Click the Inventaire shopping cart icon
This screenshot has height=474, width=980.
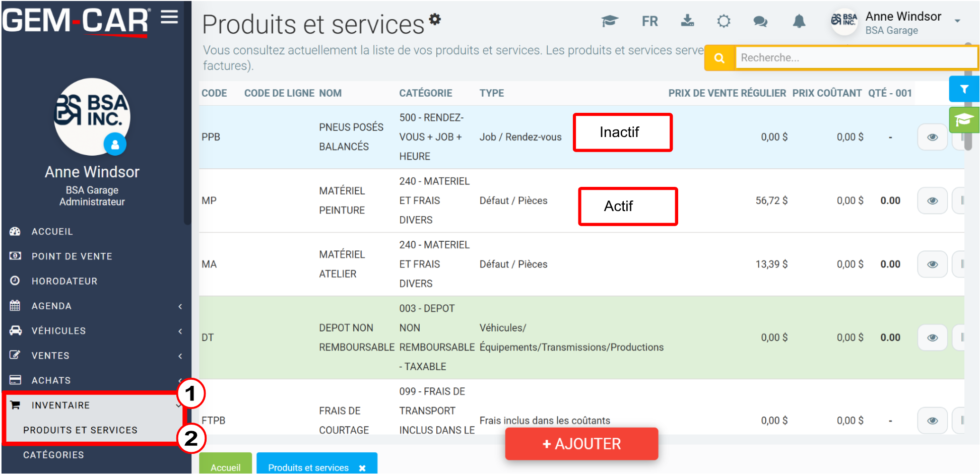pyautogui.click(x=15, y=405)
